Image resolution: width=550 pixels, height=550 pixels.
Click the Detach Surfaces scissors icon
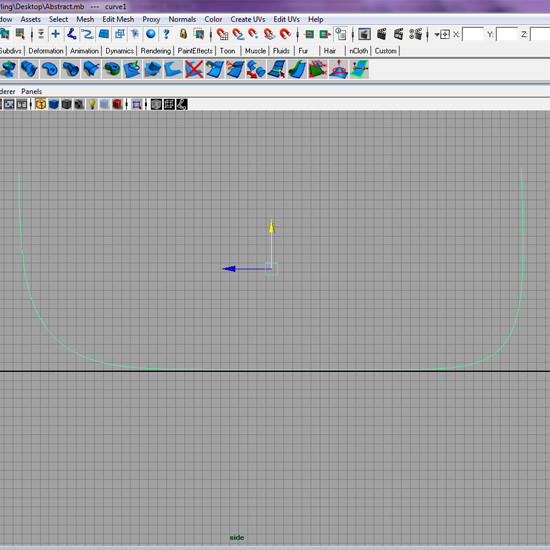235,69
